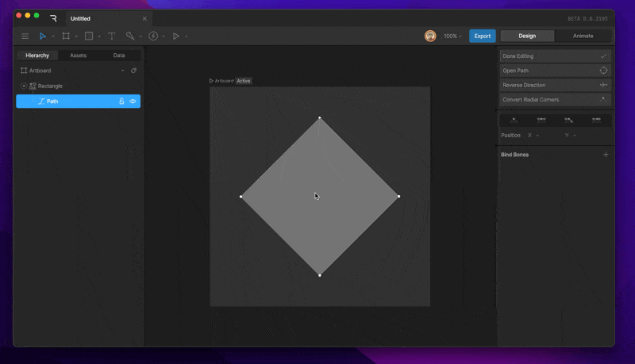Click the play triangle in toolbar
The width and height of the screenshot is (635, 364).
click(x=175, y=36)
